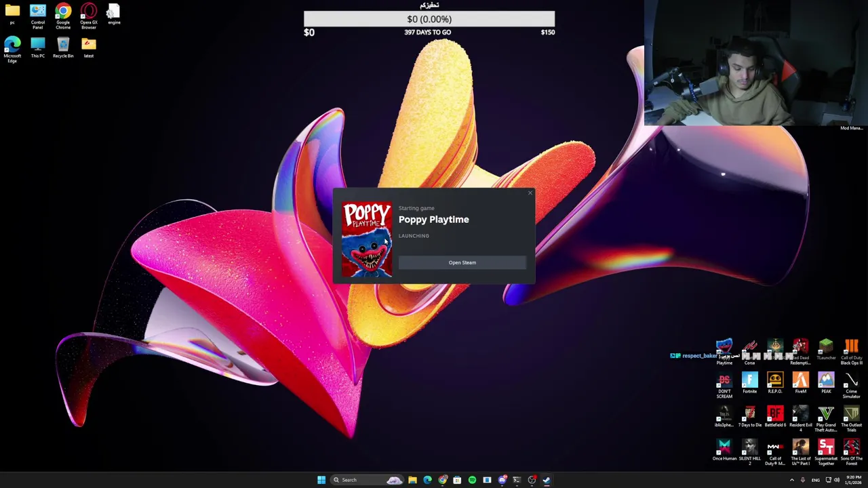Open the network status tray icon

(x=828, y=480)
